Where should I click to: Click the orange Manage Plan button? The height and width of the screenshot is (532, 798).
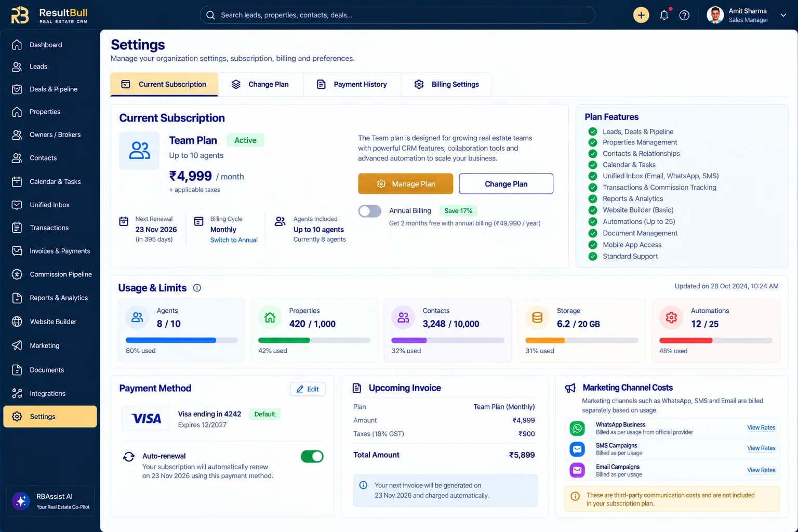(x=405, y=184)
